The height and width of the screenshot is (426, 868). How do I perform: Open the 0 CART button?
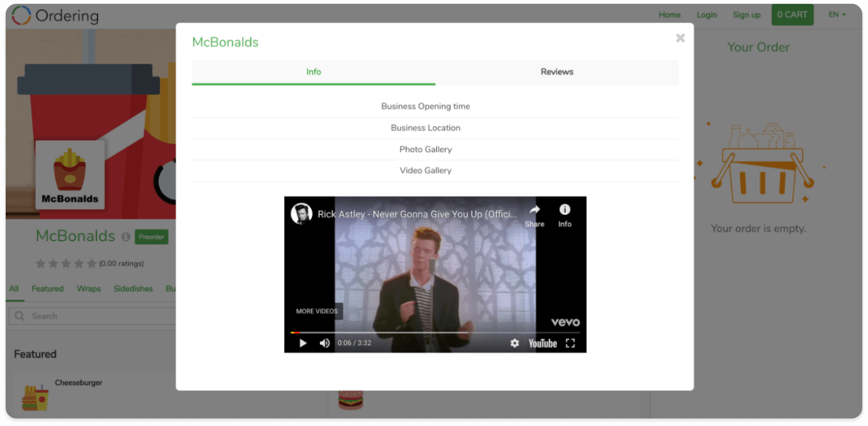click(x=792, y=15)
